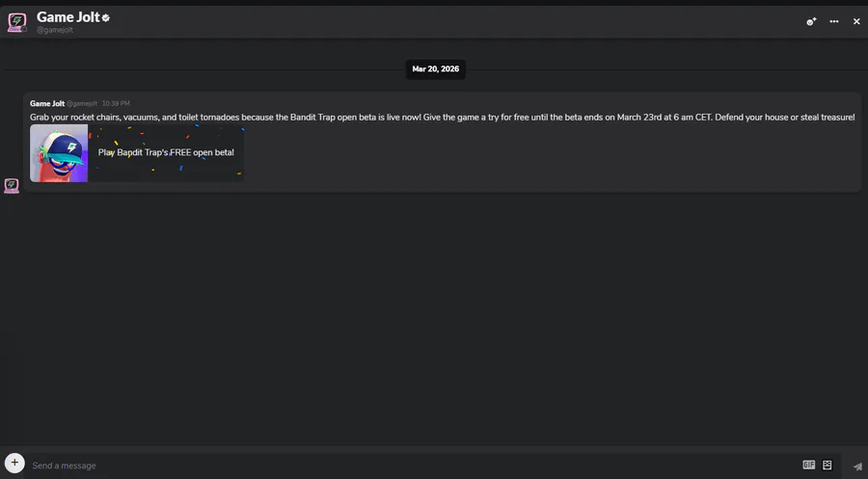
Task: Click the add member icon in header
Action: tap(811, 21)
